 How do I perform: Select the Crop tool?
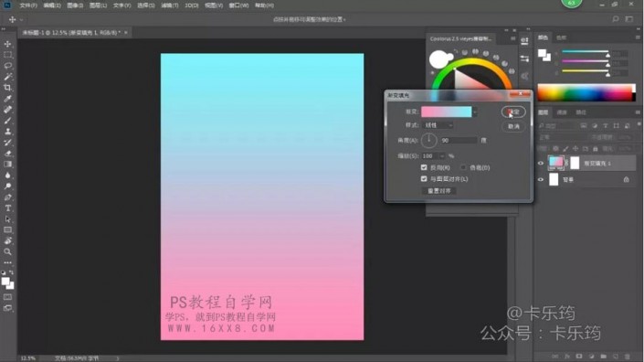[8, 88]
